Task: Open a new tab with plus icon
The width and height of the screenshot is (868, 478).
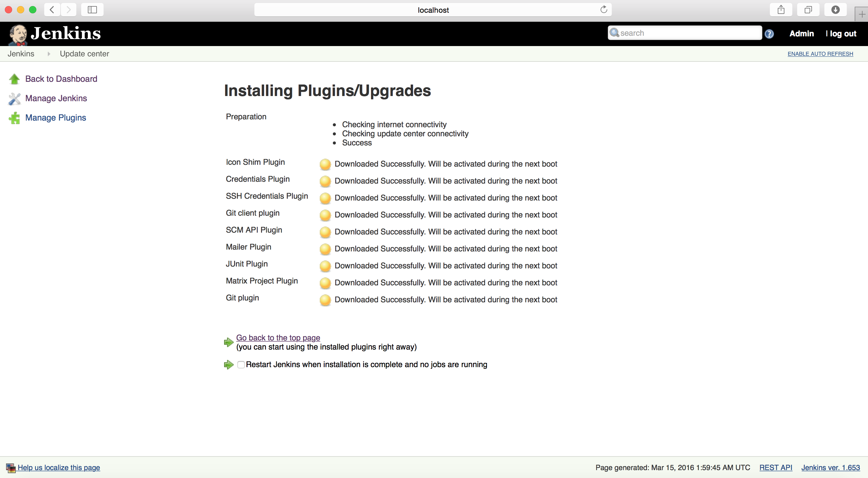Action: click(x=862, y=14)
